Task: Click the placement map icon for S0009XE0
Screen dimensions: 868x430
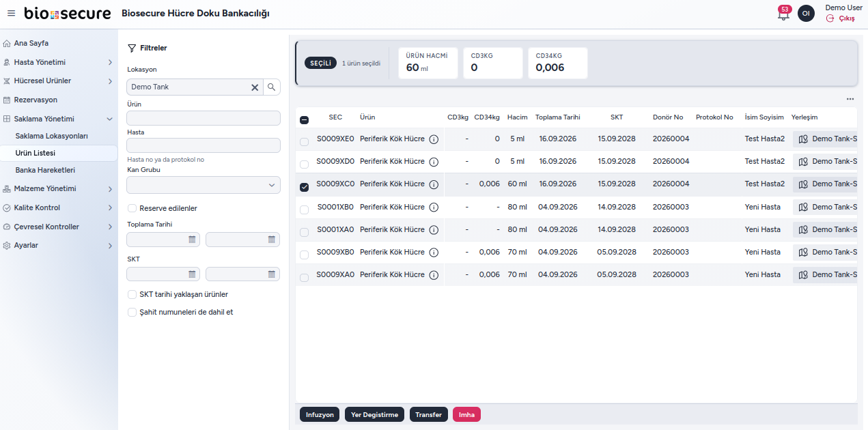Action: point(803,139)
